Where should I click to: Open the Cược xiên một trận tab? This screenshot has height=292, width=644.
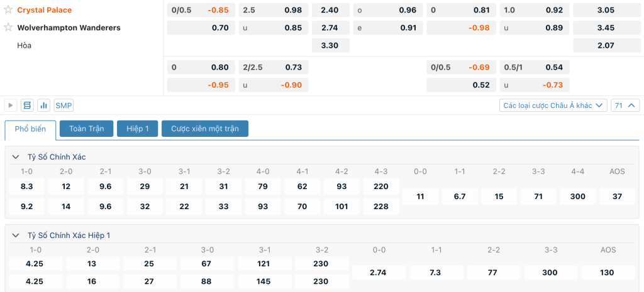point(205,129)
